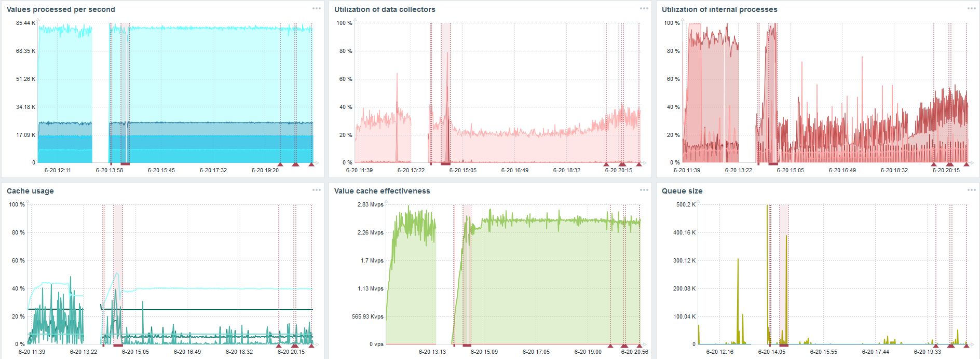980x359 pixels.
Task: Open menu for Value cache effectiveness widget
Action: 644,190
